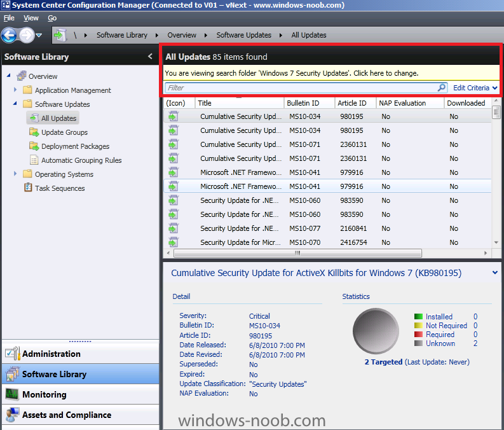Collapse the Software Library navigation pane
Viewport: 504px width, 430px height.
point(150,56)
